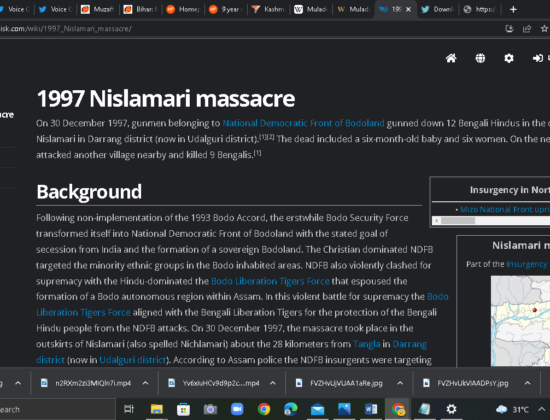Switch to the Downl Twitter tab
This screenshot has height=420, width=550.
(438, 9)
